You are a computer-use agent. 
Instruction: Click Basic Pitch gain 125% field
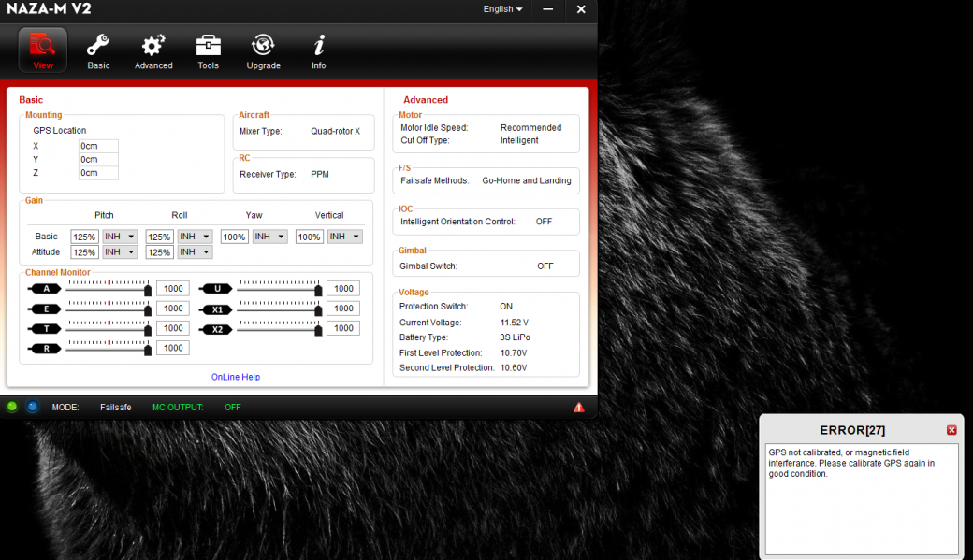84,237
